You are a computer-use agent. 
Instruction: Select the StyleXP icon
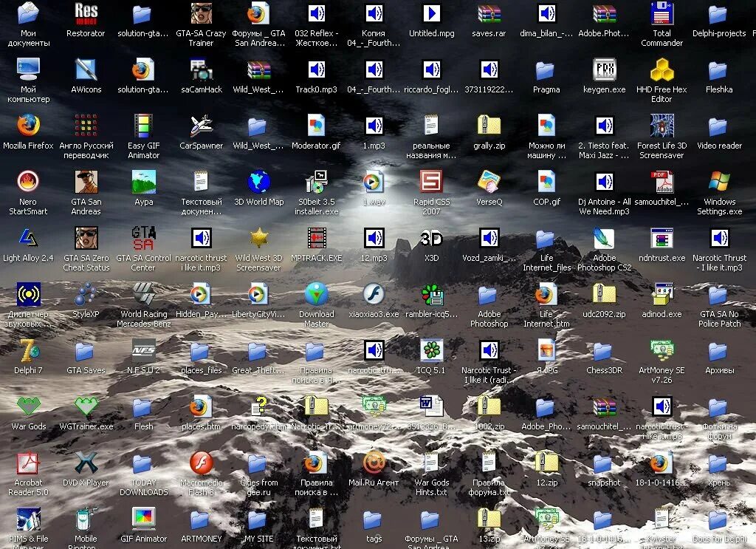coord(86,294)
